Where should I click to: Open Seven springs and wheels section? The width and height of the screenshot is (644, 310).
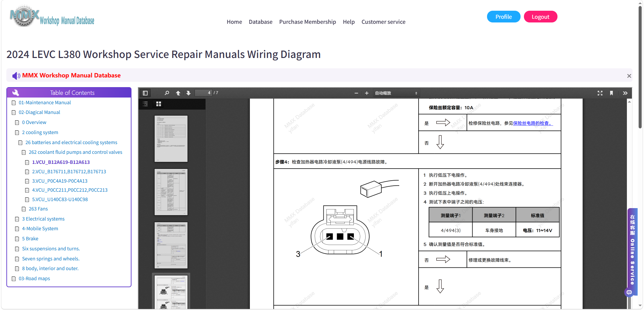click(x=51, y=259)
